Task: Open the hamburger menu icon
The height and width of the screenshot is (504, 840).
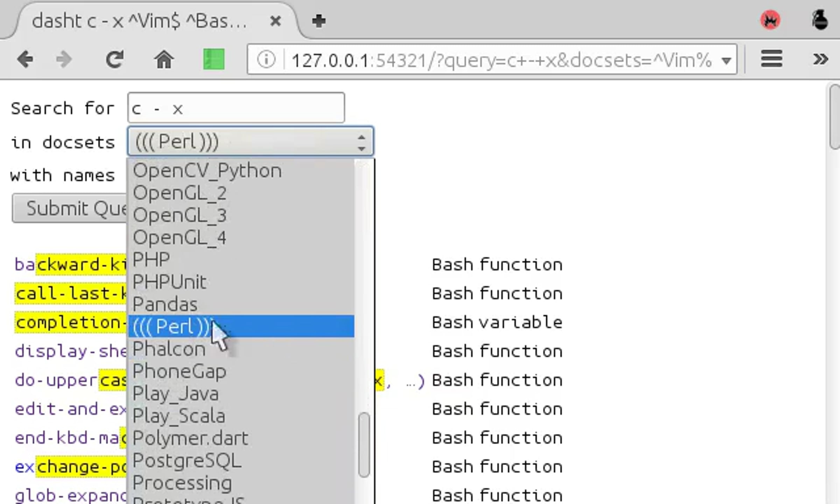Action: [771, 59]
